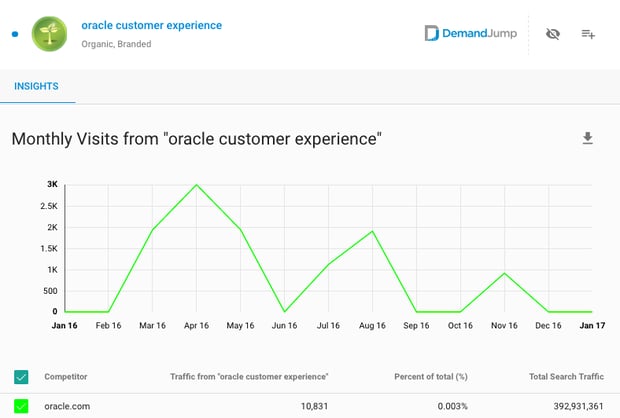Uncheck the green oracle.com checkbox
This screenshot has width=620, height=418.
[x=21, y=406]
